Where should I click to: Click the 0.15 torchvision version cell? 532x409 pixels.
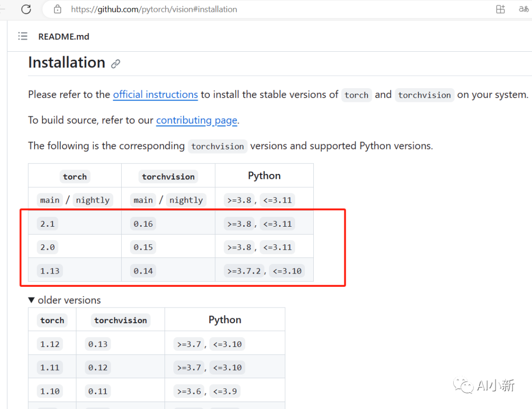pyautogui.click(x=143, y=247)
